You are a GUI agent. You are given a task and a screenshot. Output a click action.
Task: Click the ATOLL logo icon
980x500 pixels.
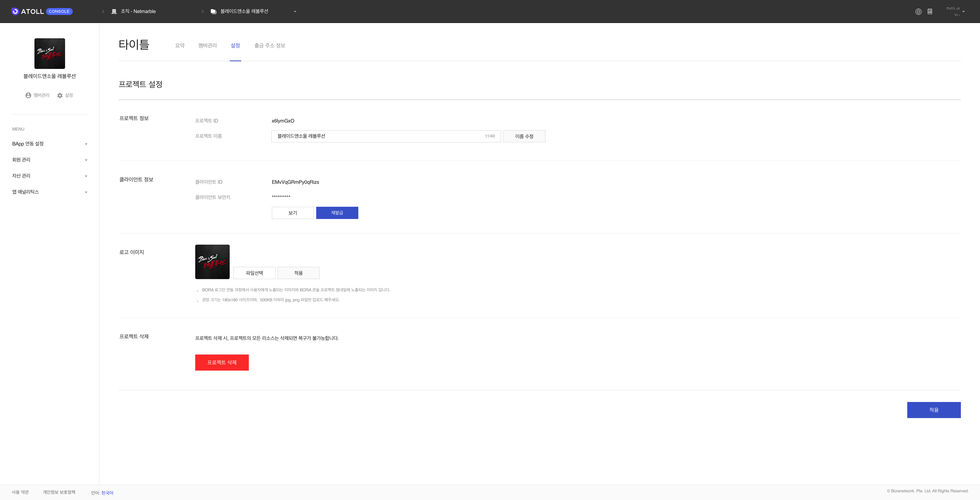pos(15,11)
